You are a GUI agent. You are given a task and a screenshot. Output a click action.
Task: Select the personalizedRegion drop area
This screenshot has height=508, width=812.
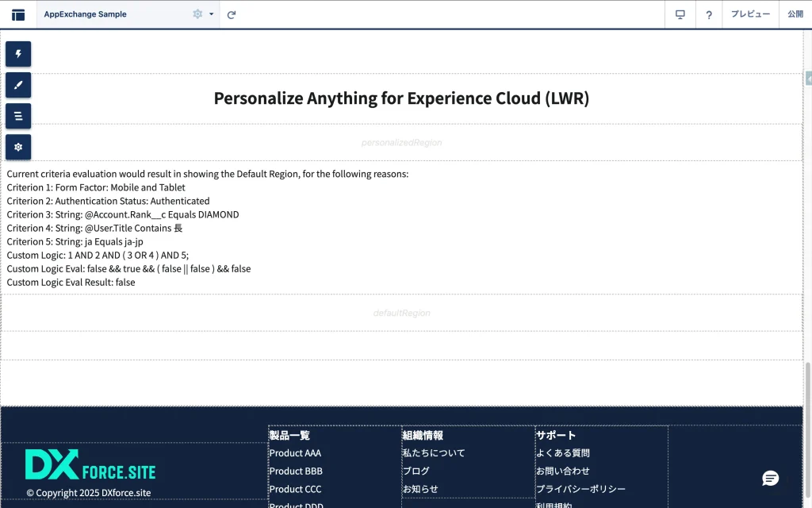click(x=401, y=143)
